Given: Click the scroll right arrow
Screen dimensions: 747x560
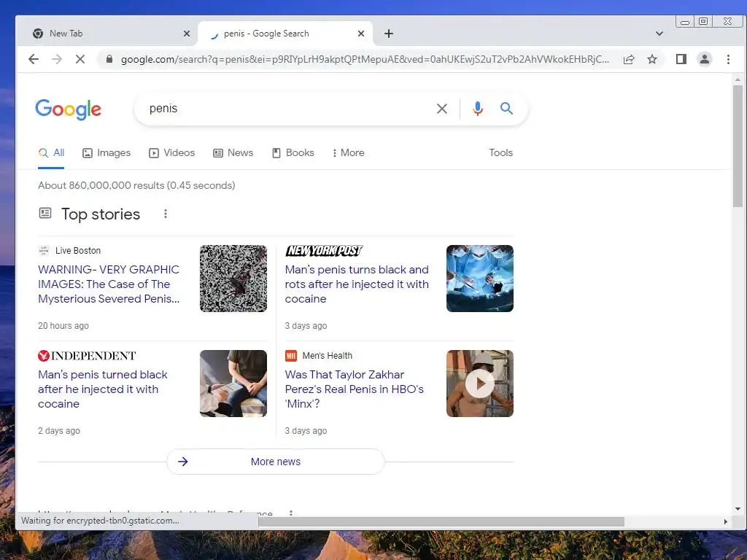Looking at the screenshot, I should tap(726, 521).
